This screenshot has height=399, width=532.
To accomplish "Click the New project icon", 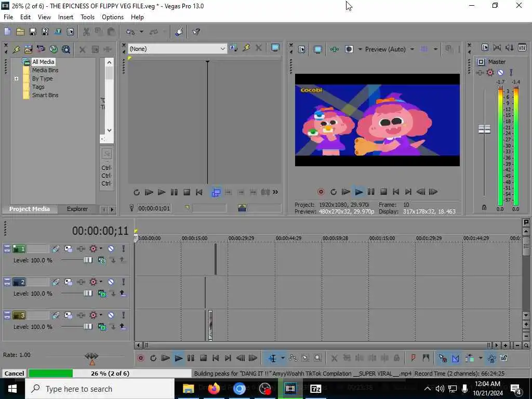I will point(7,32).
